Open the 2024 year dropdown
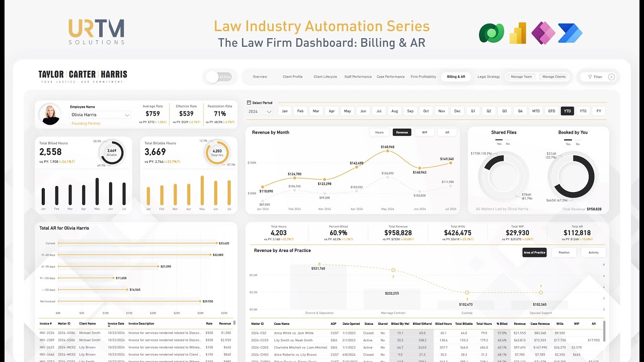 (x=260, y=112)
